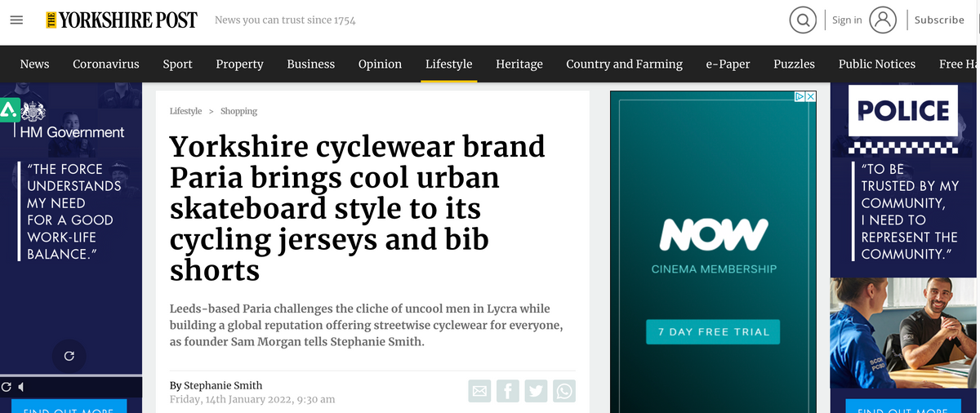Click the Subscribe link
The width and height of the screenshot is (980, 413).
coord(939,20)
